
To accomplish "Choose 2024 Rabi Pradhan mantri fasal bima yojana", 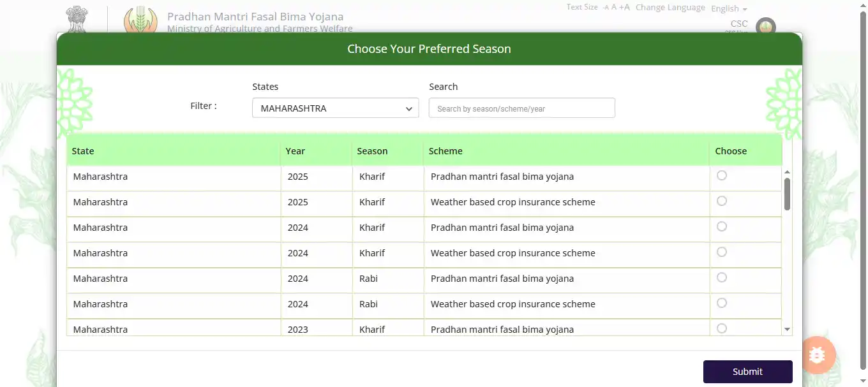I will click(x=722, y=277).
